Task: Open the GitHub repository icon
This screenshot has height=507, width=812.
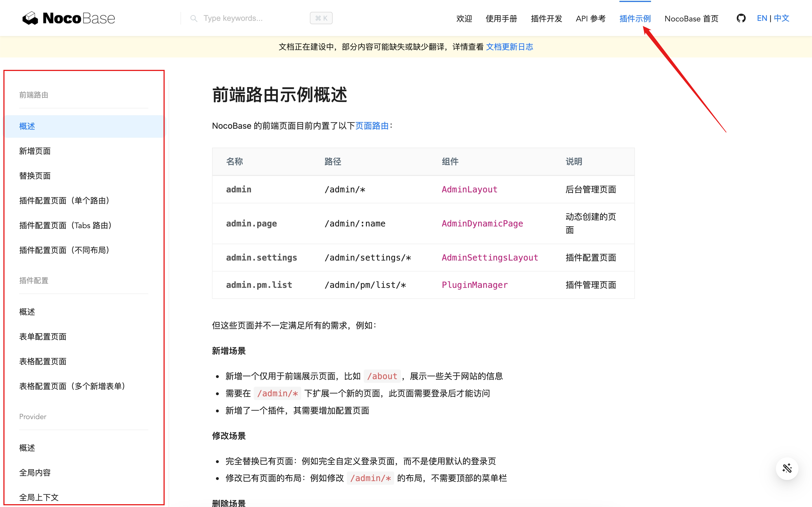Action: [x=741, y=18]
